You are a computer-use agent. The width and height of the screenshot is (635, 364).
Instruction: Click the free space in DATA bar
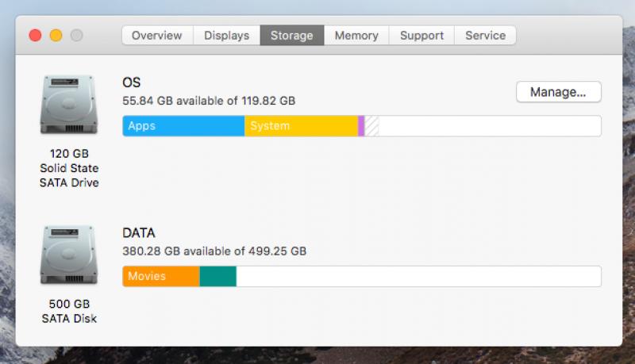point(418,276)
